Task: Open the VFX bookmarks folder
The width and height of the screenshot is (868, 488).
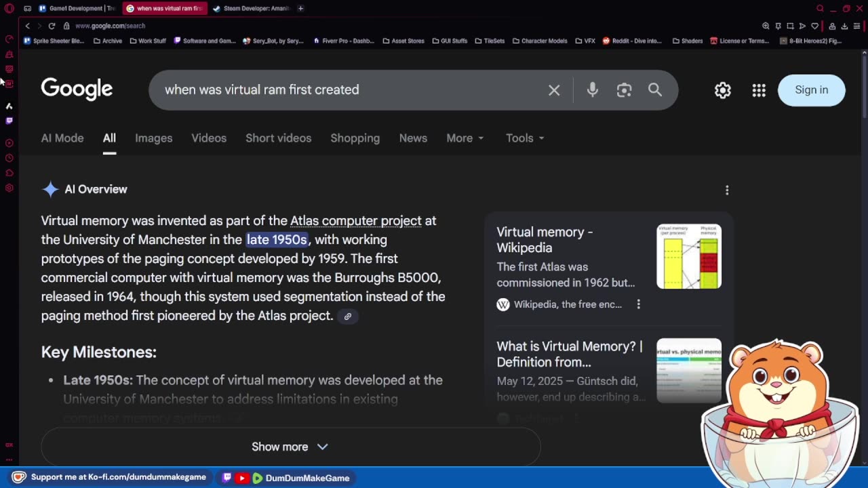Action: [x=585, y=41]
